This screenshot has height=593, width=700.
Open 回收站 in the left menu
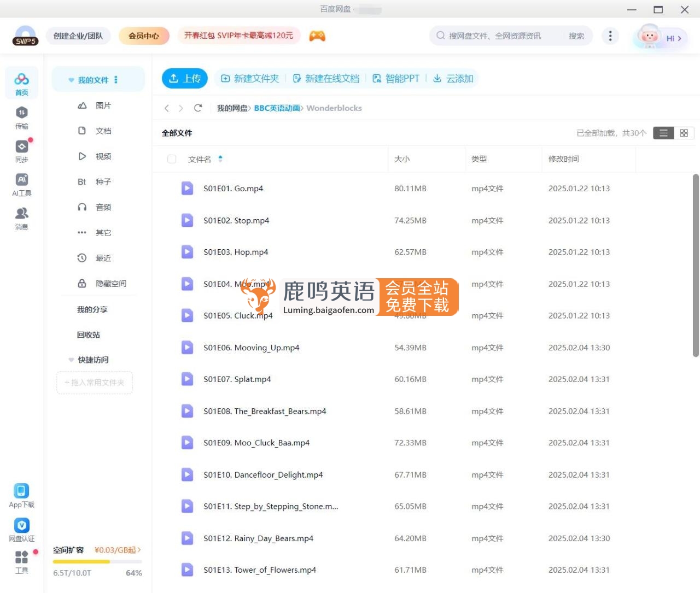coord(89,335)
